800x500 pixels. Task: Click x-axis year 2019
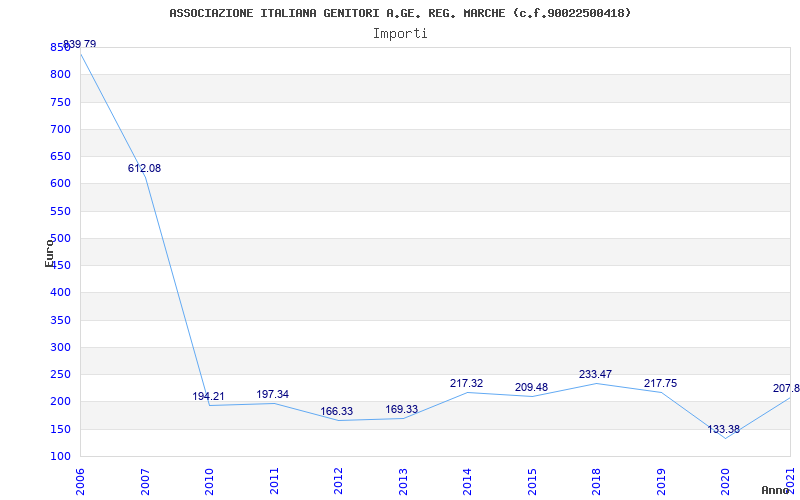[x=661, y=482]
